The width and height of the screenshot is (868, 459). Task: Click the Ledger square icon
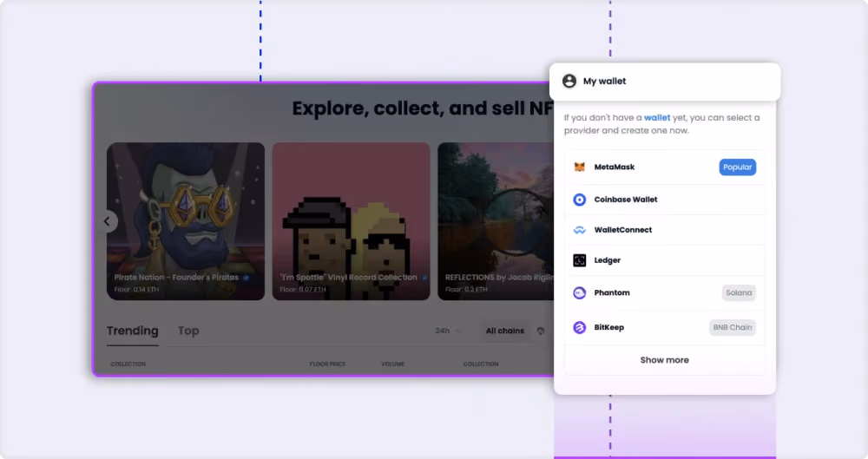pyautogui.click(x=579, y=260)
